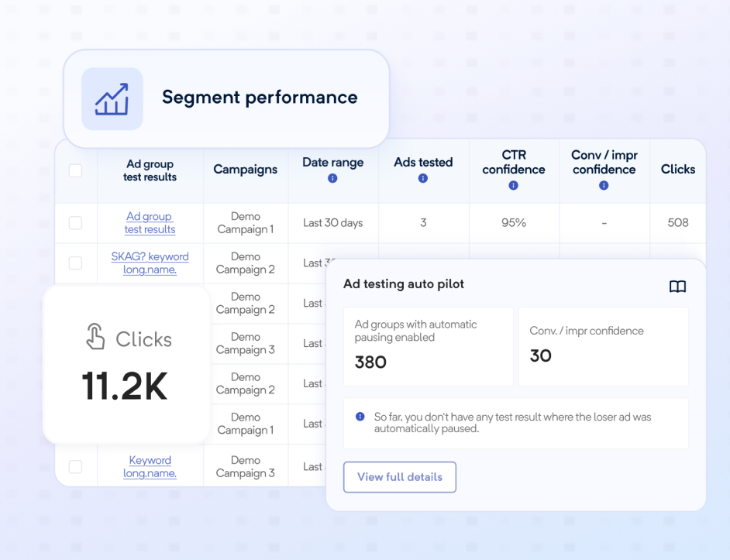Screen dimensions: 730x560
Task: Select the checkbox for the SKAG? keyword row
Action: tap(75, 263)
